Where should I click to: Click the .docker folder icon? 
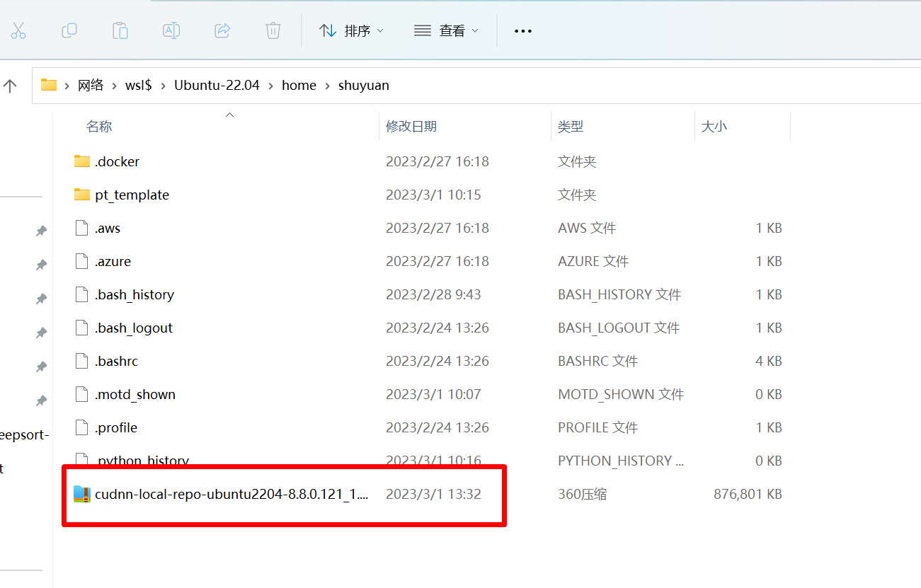pos(82,161)
